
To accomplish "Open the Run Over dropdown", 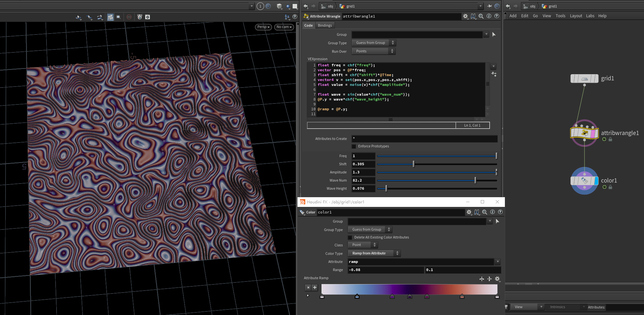I will 374,51.
